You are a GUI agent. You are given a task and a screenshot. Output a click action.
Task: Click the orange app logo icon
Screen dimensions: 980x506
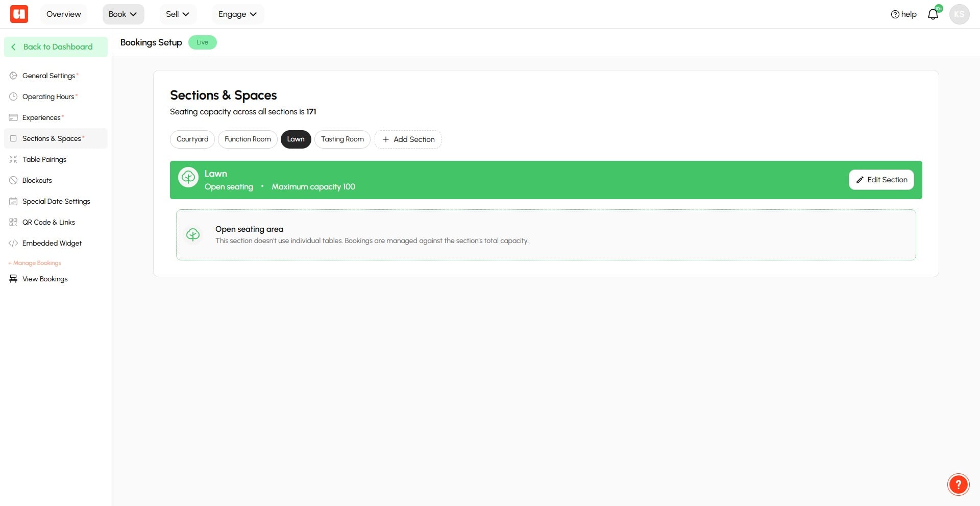19,14
